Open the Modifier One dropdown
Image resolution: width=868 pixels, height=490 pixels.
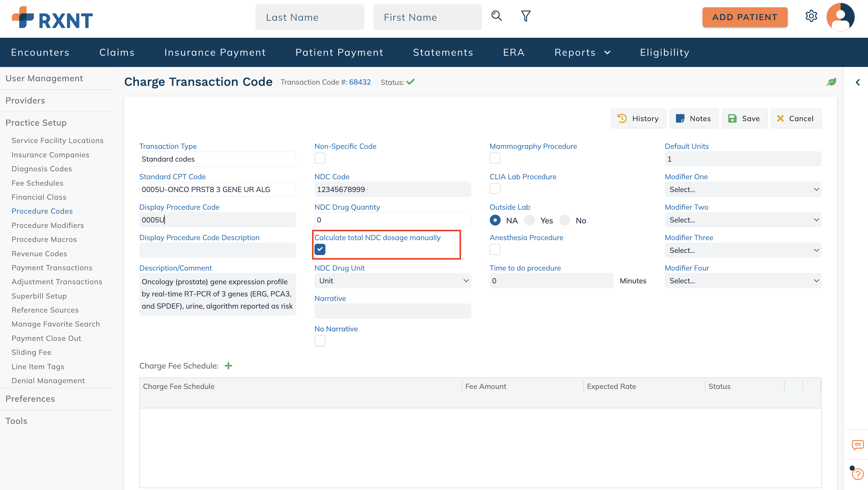pos(743,190)
